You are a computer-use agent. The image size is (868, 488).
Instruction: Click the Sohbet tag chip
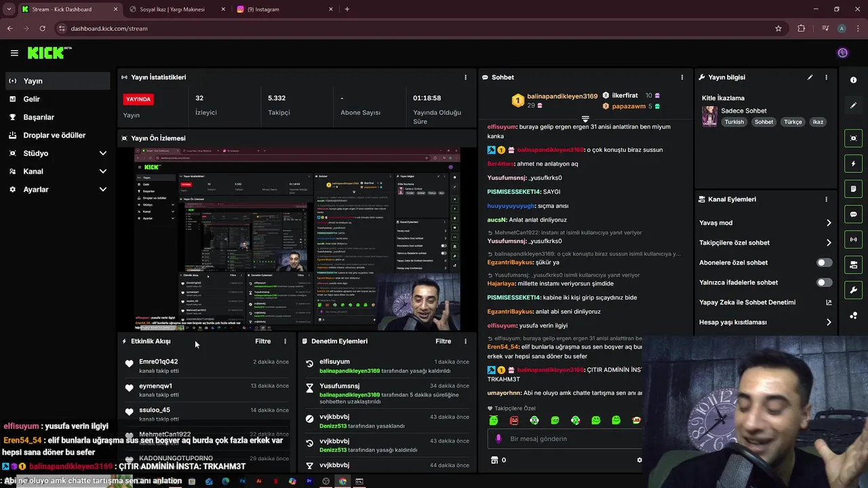point(764,122)
